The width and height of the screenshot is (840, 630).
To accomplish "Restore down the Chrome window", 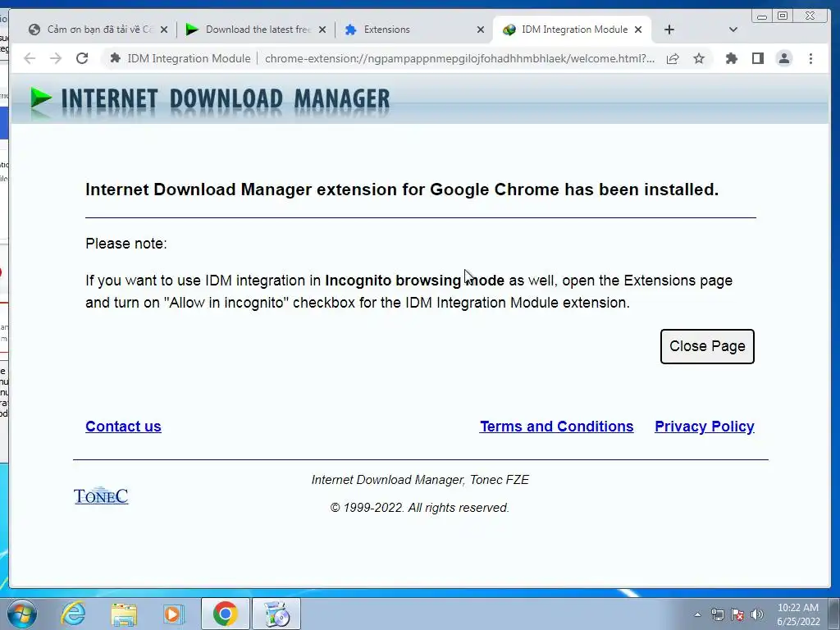I will tap(783, 16).
